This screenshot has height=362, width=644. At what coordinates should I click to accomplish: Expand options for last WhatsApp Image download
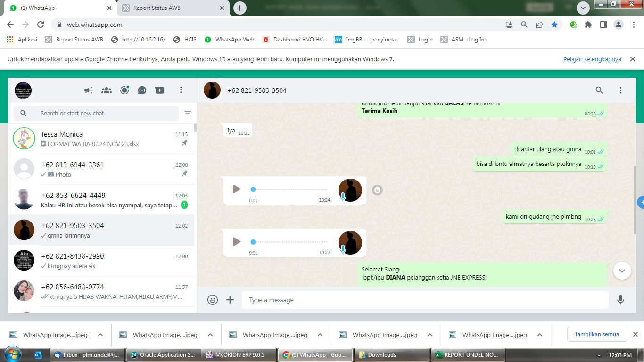(540, 335)
